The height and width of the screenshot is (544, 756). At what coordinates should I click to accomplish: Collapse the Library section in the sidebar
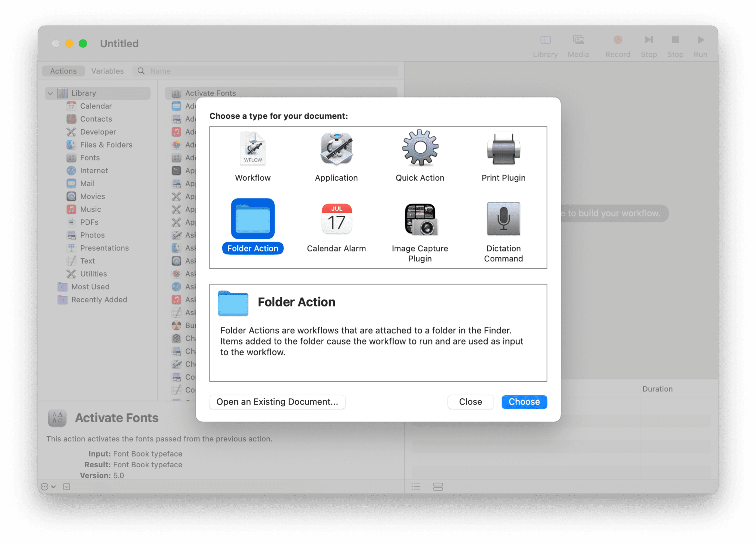[x=50, y=93]
